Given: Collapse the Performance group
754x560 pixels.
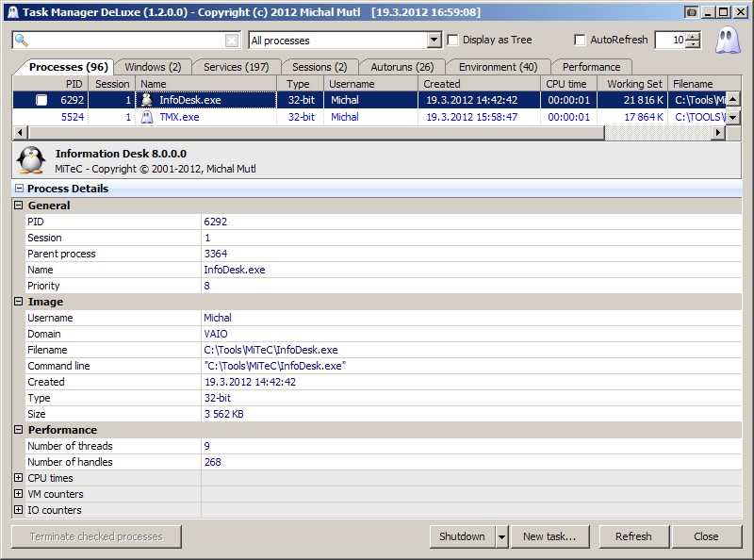Looking at the screenshot, I should click(18, 430).
